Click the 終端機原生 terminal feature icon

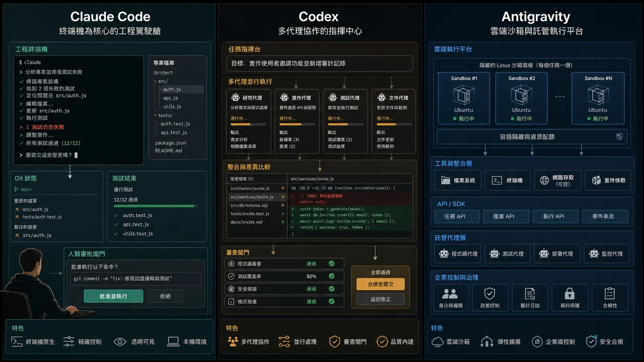click(17, 341)
